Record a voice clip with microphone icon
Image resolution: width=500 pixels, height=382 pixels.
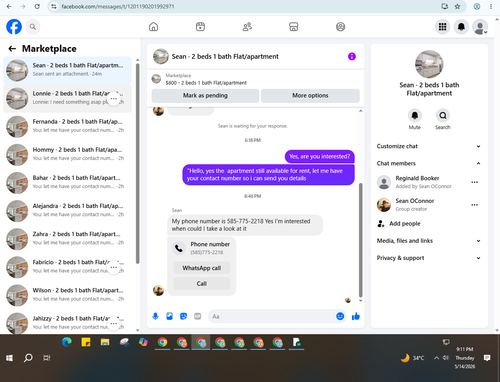(x=155, y=316)
